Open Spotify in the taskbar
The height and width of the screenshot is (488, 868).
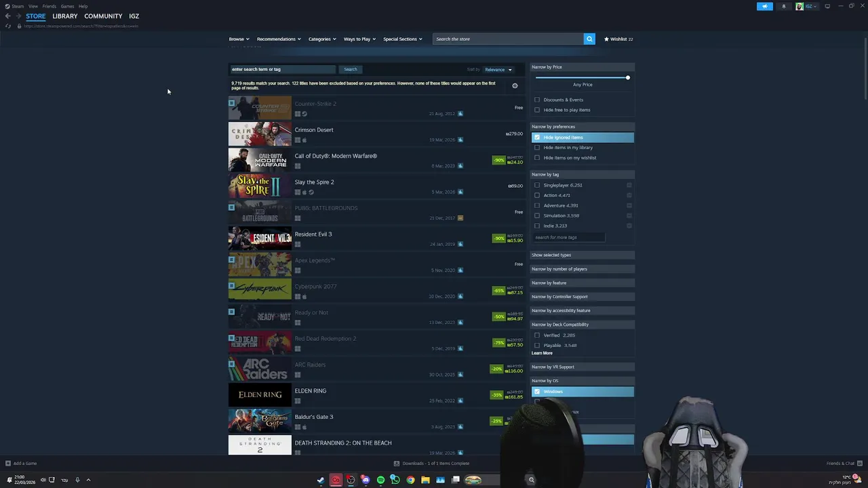[x=380, y=480]
